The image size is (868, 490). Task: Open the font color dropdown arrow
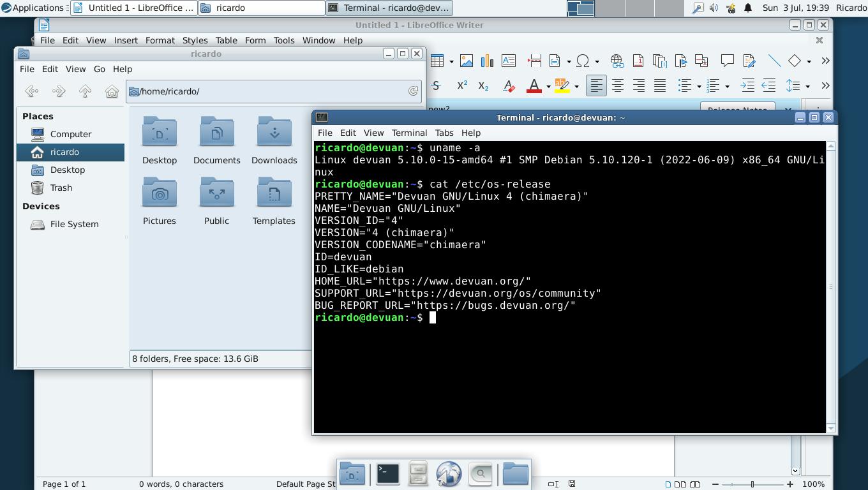tap(548, 86)
